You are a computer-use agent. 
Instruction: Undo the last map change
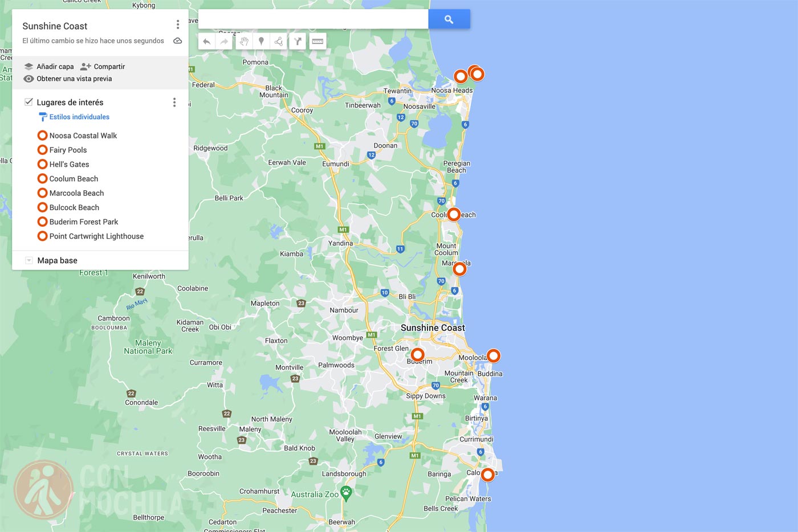coord(207,40)
